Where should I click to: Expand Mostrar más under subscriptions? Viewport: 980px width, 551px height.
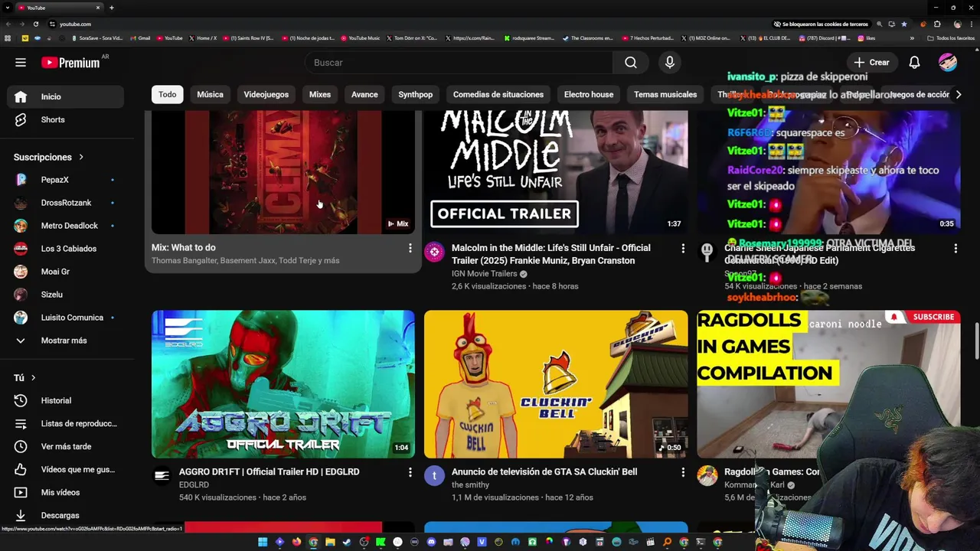[x=65, y=341]
